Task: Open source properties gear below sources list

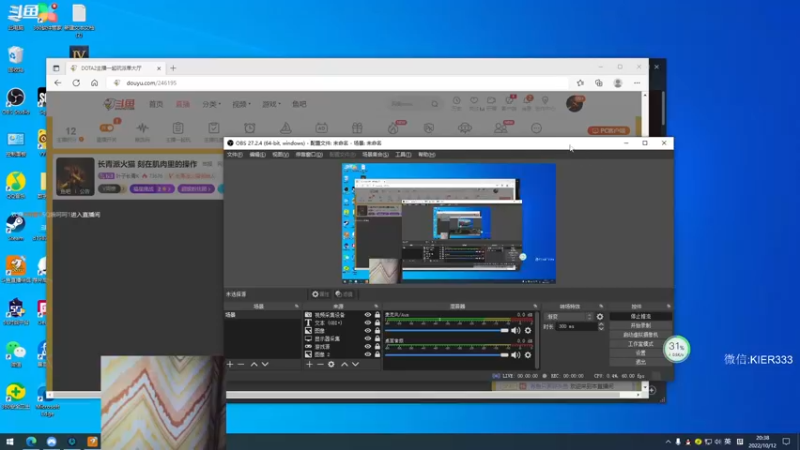Action: pos(331,364)
